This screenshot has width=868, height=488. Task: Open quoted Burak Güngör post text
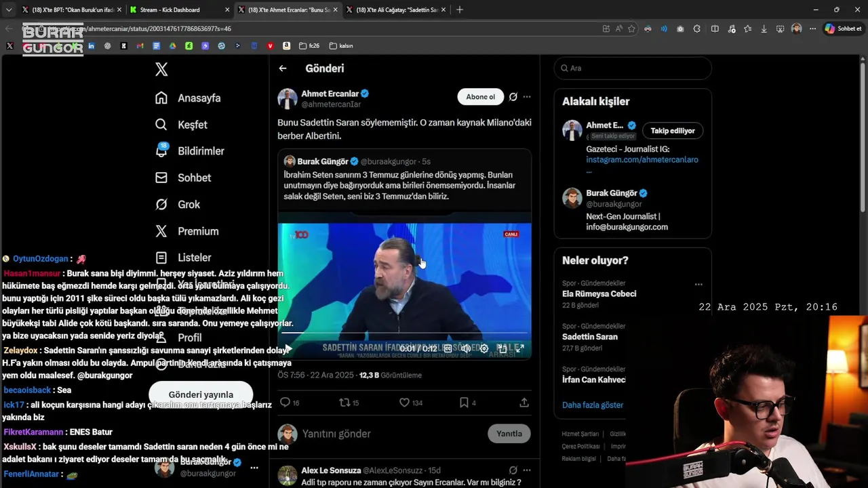click(399, 185)
